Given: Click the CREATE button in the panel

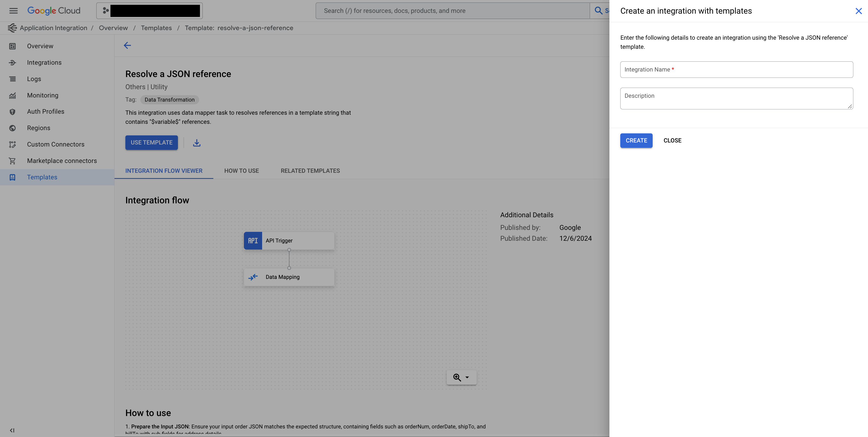Looking at the screenshot, I should [636, 140].
